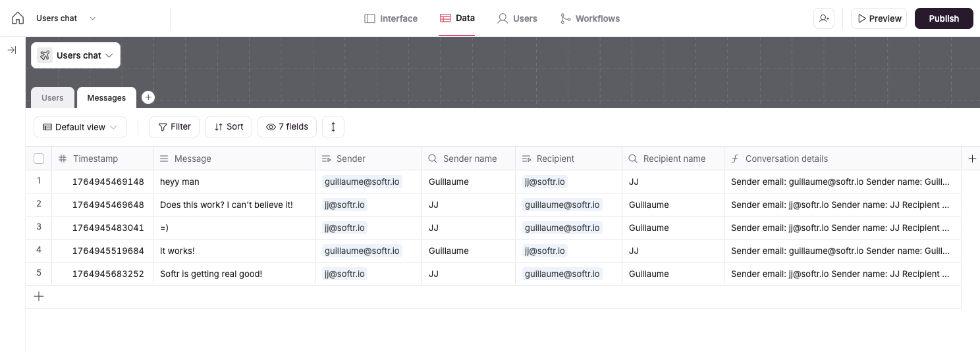Screen dimensions: 980x352
Task: Toggle the select all rows checkbox
Action: pos(39,159)
